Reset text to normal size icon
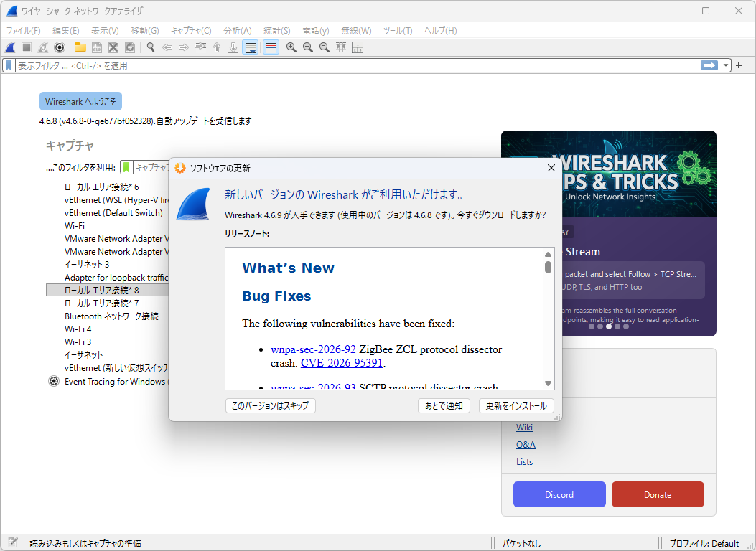Screen dimensions: 756x551 point(325,47)
